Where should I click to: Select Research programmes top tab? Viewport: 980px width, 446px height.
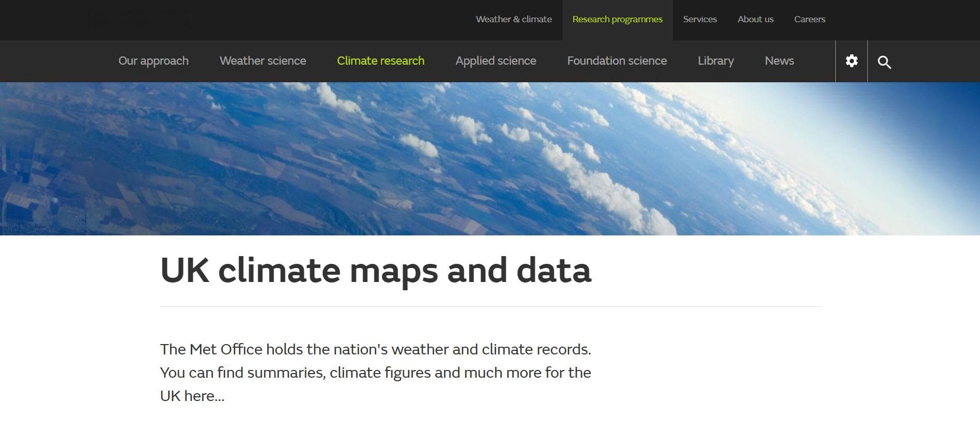617,20
